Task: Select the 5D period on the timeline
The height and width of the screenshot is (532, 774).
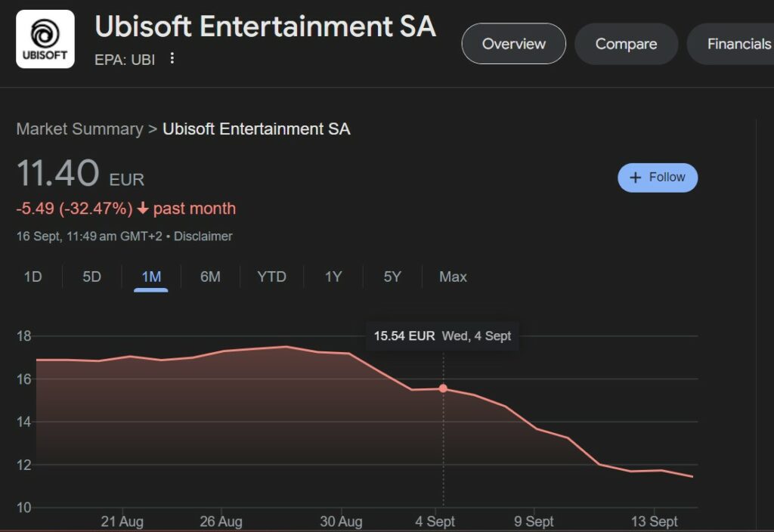Action: 91,277
